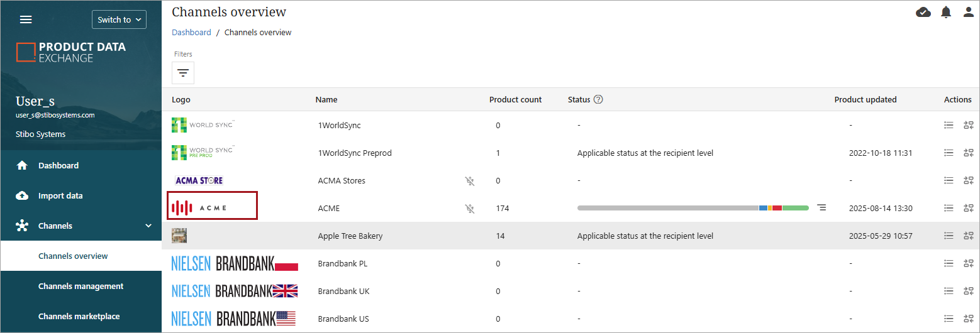The height and width of the screenshot is (333, 980).
Task: Open the Switch to dropdown
Action: click(x=119, y=19)
